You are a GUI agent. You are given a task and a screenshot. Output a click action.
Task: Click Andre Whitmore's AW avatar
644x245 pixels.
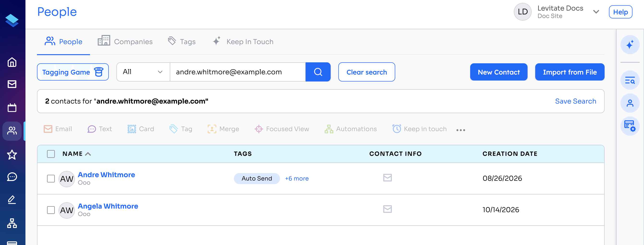pos(67,179)
